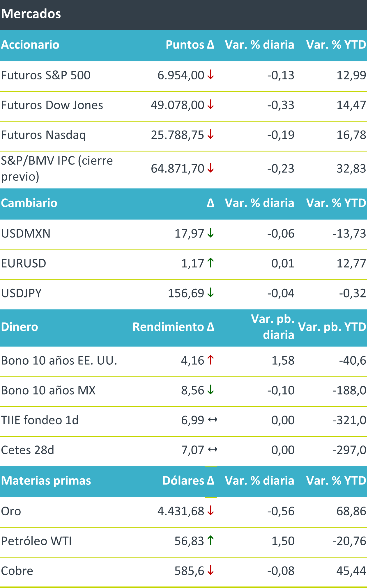This screenshot has width=368, height=588.
Task: Click the green down arrow for USDJPY
Action: pyautogui.click(x=210, y=293)
